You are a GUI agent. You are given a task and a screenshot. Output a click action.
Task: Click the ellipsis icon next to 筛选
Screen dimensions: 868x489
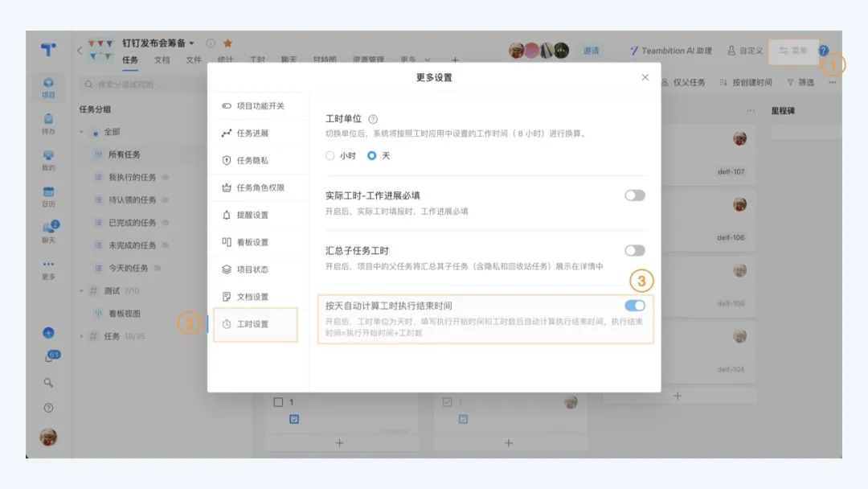click(833, 83)
